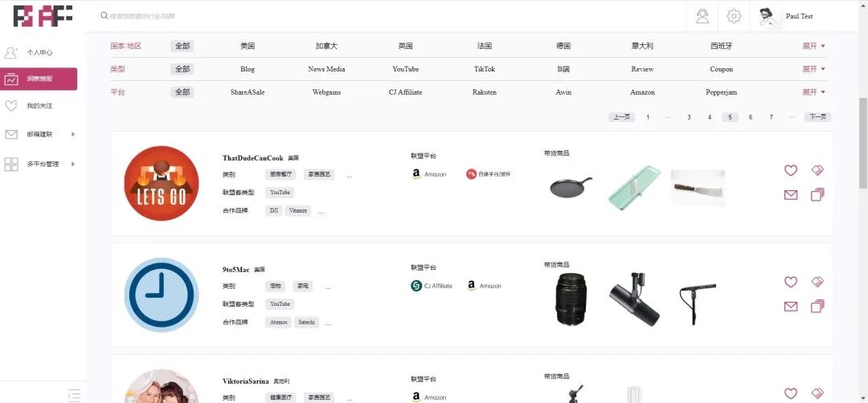
Task: Open the settings gear icon
Action: click(734, 16)
